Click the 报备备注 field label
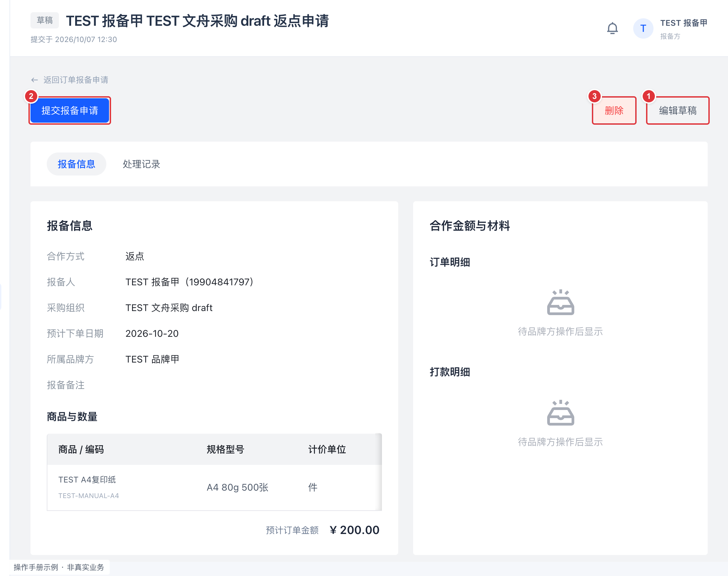 click(x=66, y=385)
